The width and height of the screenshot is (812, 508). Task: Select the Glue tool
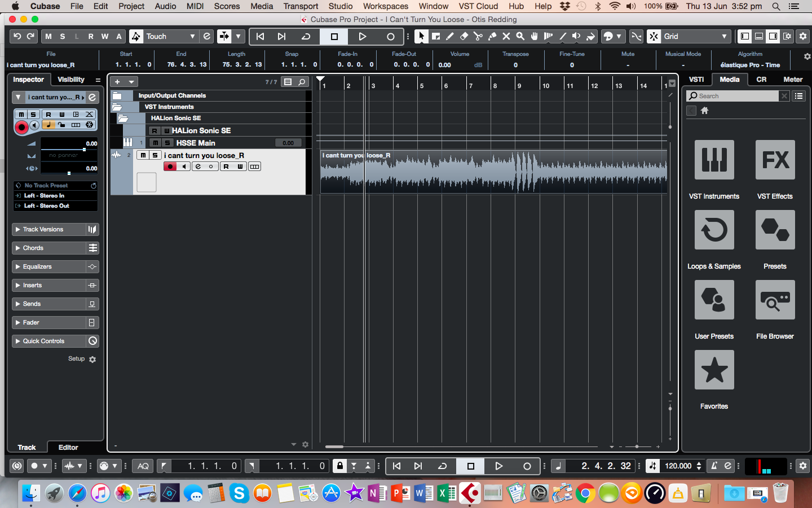(492, 36)
